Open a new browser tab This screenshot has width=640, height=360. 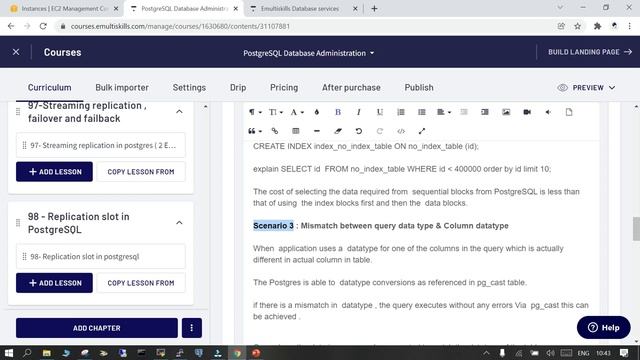coord(374,8)
